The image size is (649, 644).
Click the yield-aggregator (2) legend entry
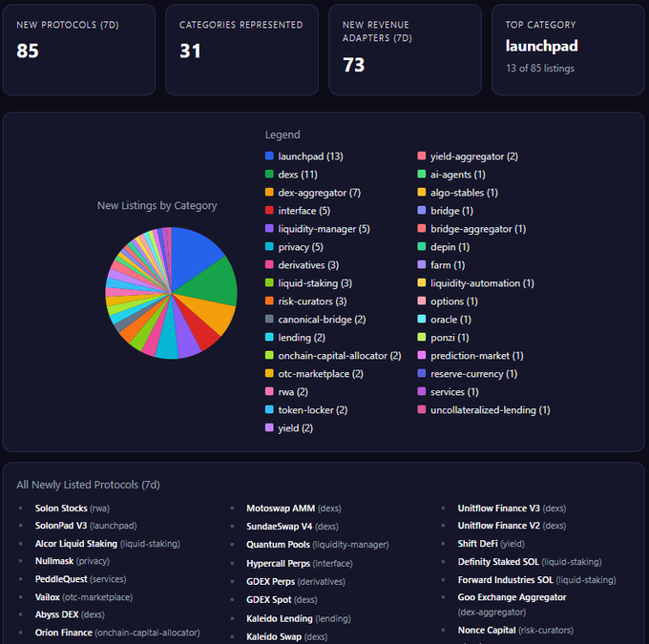click(x=468, y=156)
